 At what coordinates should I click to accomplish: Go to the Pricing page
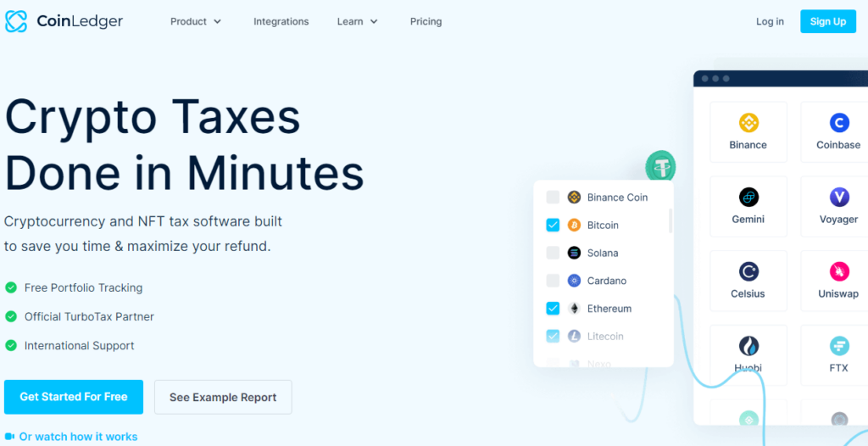[426, 21]
